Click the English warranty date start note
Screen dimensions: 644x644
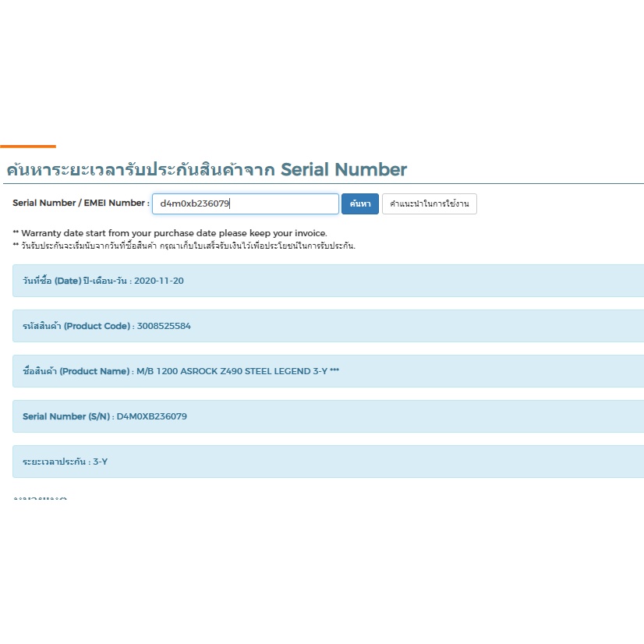pyautogui.click(x=170, y=233)
